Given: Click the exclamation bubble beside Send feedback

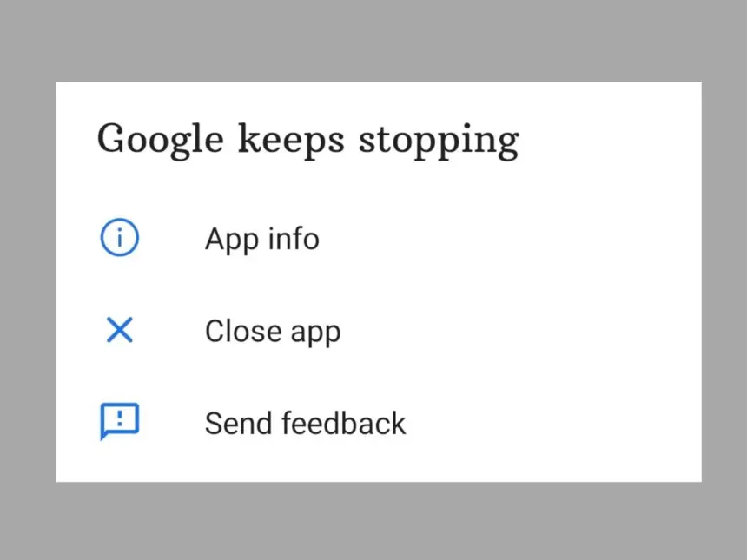Looking at the screenshot, I should click(119, 422).
